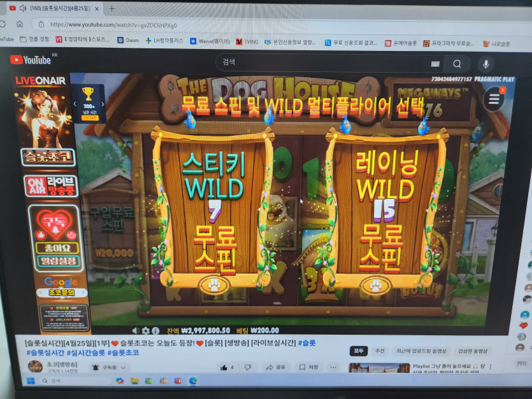Go to browser home page icon
The image size is (532, 399).
20,24
